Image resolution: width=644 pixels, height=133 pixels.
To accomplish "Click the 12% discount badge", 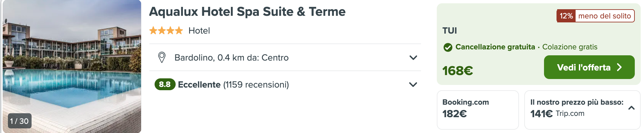I will click(x=566, y=16).
